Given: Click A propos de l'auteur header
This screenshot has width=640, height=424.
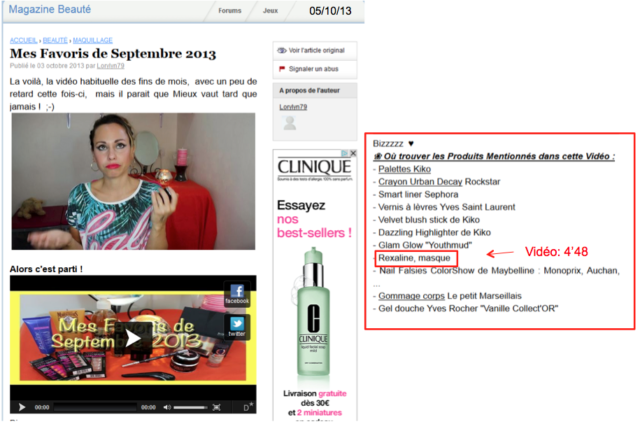Looking at the screenshot, I should click(309, 91).
